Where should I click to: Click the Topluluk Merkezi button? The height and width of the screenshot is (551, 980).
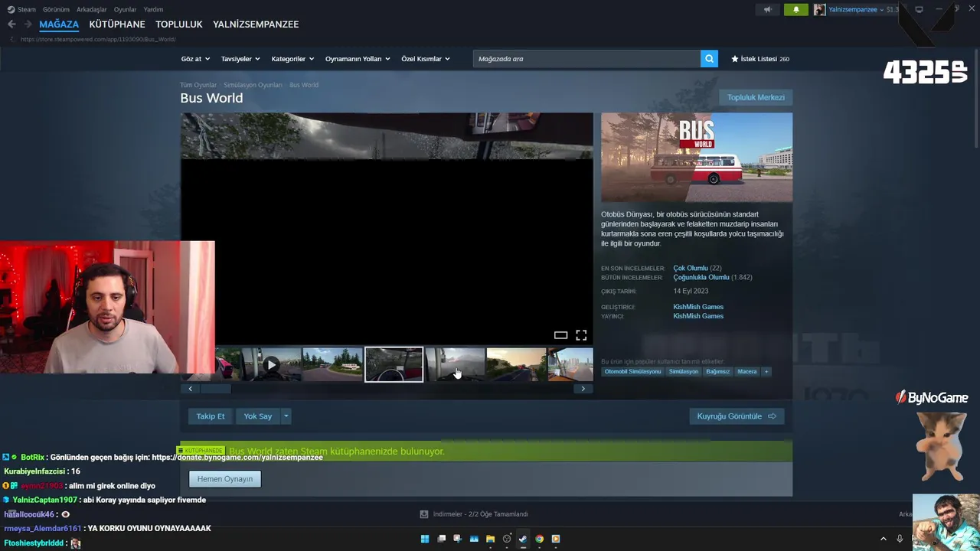(756, 98)
